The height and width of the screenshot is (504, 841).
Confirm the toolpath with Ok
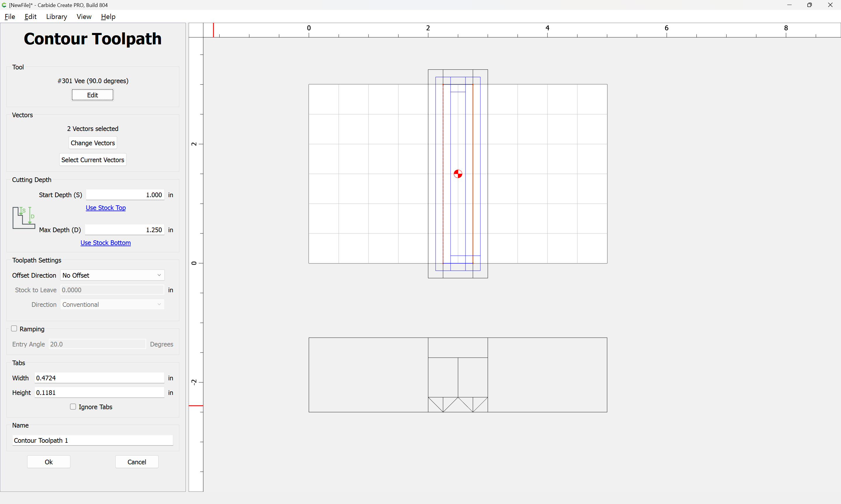(48, 461)
